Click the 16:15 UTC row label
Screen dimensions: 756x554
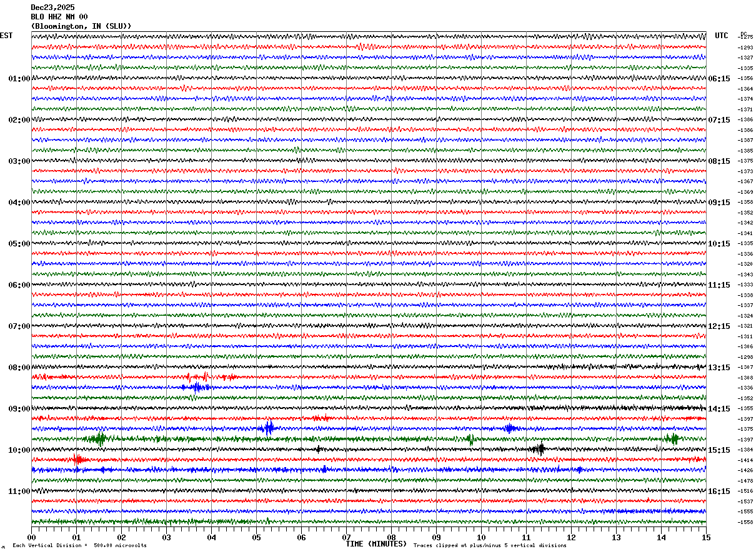pyautogui.click(x=719, y=491)
